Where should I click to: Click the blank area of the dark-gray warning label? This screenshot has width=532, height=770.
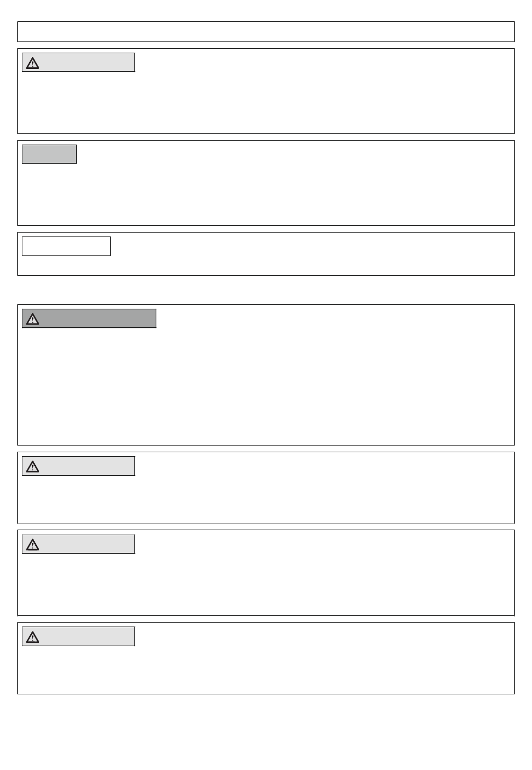[x=97, y=319]
